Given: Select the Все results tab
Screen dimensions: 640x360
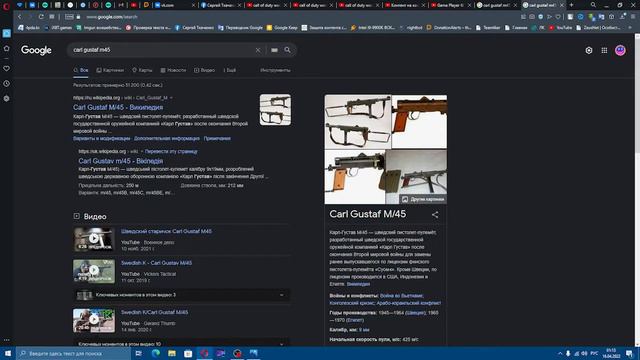Looking at the screenshot, I should [x=81, y=70].
